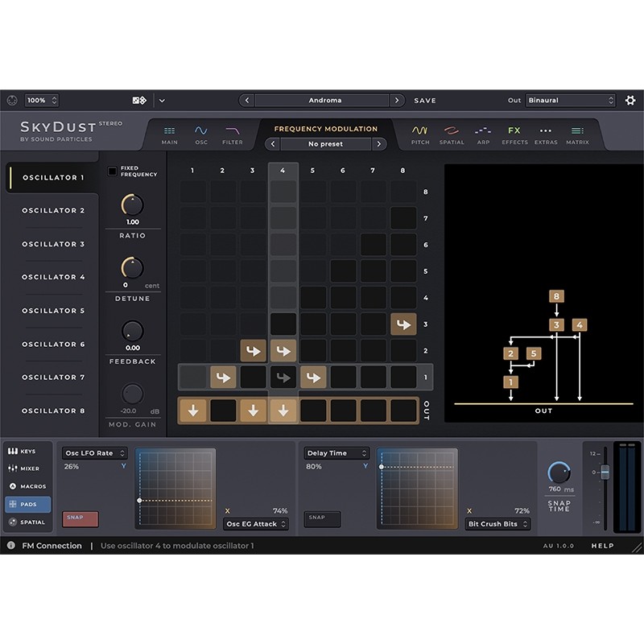Open the No preset field
The height and width of the screenshot is (644, 644).
pos(326,144)
